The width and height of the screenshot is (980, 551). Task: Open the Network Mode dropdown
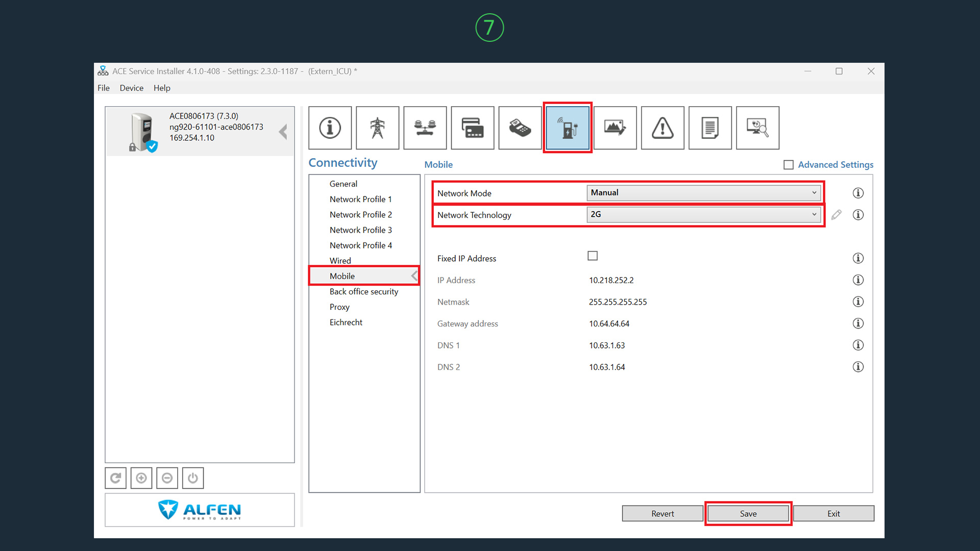704,193
